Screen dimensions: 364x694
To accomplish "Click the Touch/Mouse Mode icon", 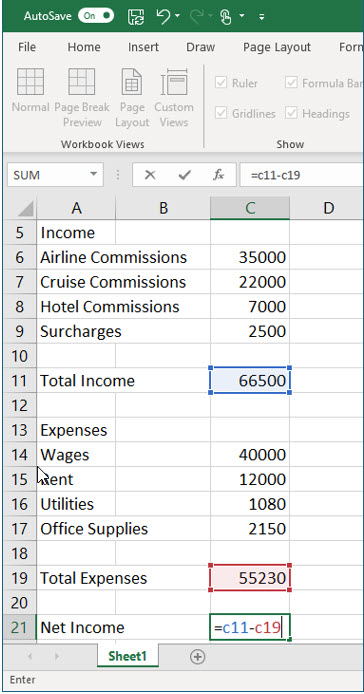I will coord(226,17).
